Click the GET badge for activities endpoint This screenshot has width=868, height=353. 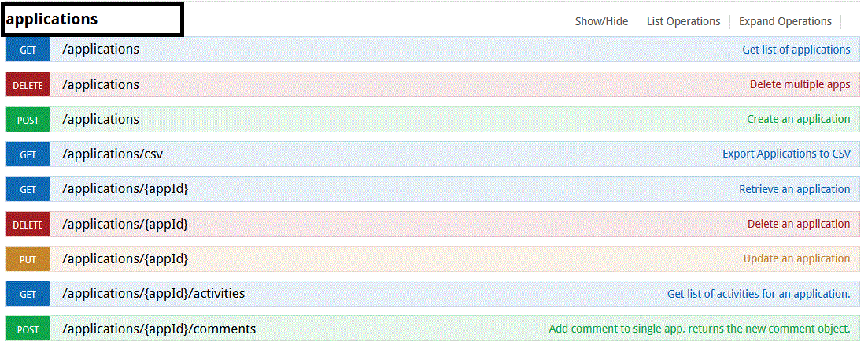28,294
